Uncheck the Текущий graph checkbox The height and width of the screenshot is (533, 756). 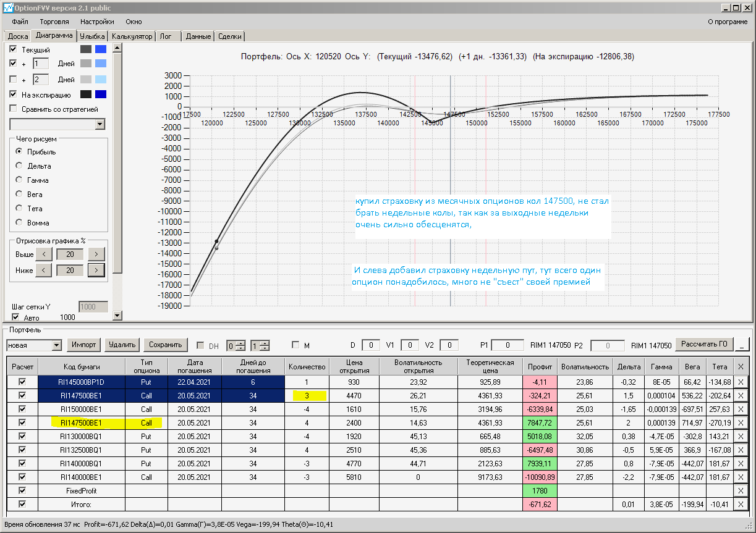14,49
